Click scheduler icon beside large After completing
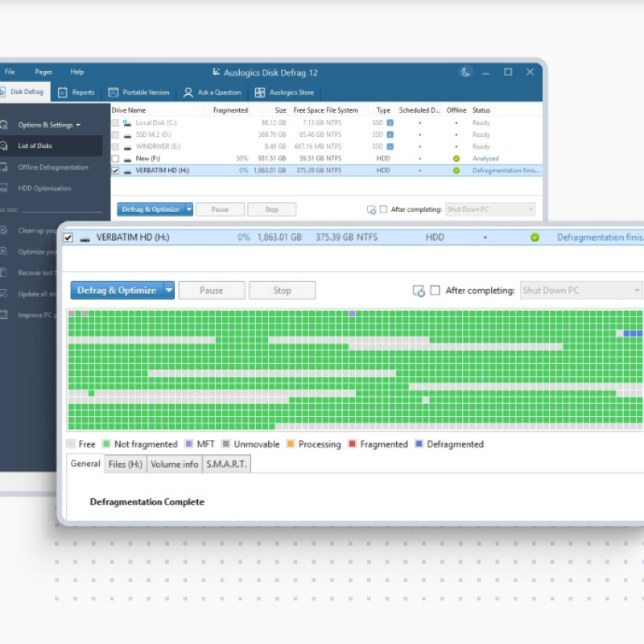644x644 pixels. coord(419,291)
